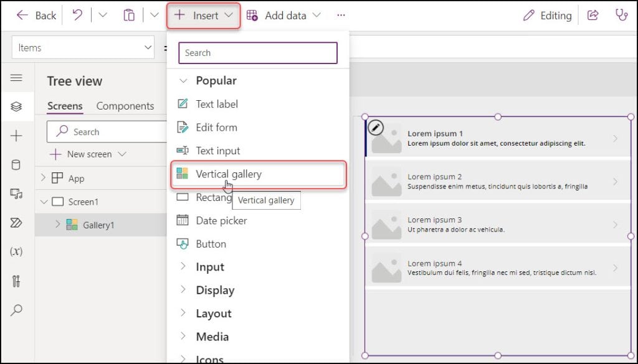Switch to the Components tab

[125, 106]
